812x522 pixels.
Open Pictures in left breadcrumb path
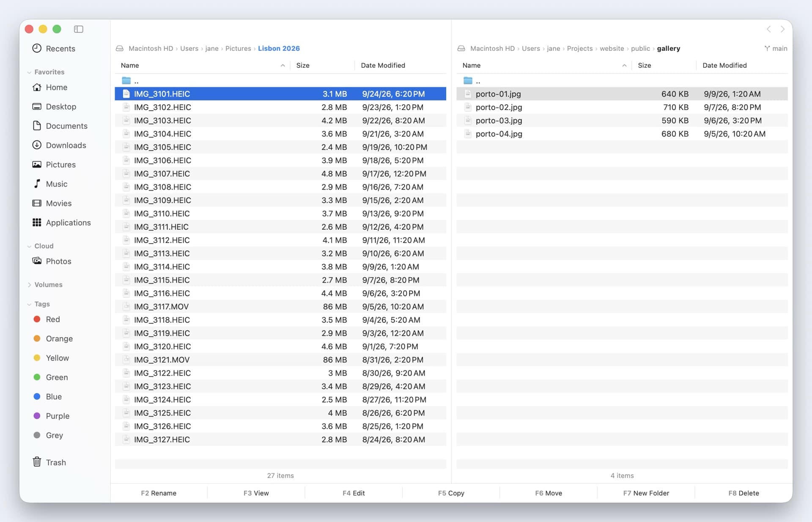238,48
